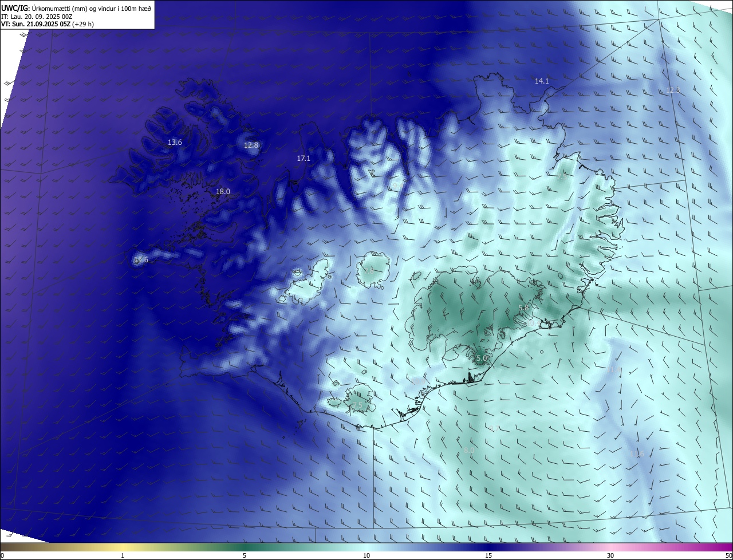Click the colorbar tick label 1

123,555
